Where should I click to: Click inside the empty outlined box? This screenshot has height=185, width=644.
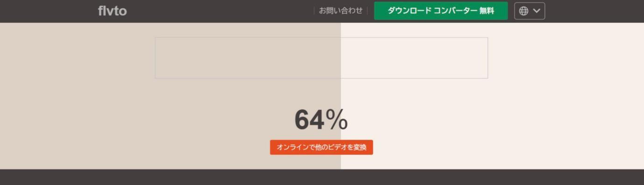[x=321, y=58]
